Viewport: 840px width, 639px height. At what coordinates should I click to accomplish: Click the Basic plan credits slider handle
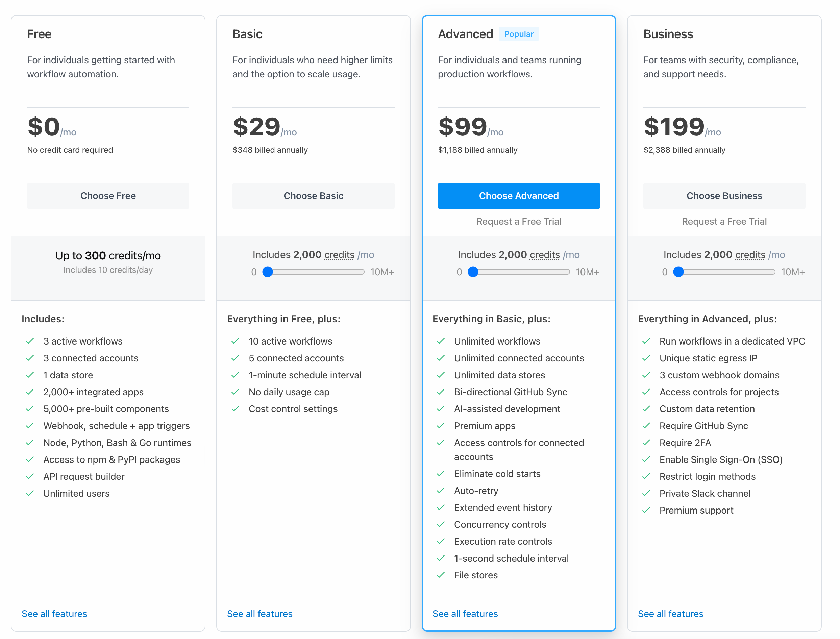click(x=268, y=272)
